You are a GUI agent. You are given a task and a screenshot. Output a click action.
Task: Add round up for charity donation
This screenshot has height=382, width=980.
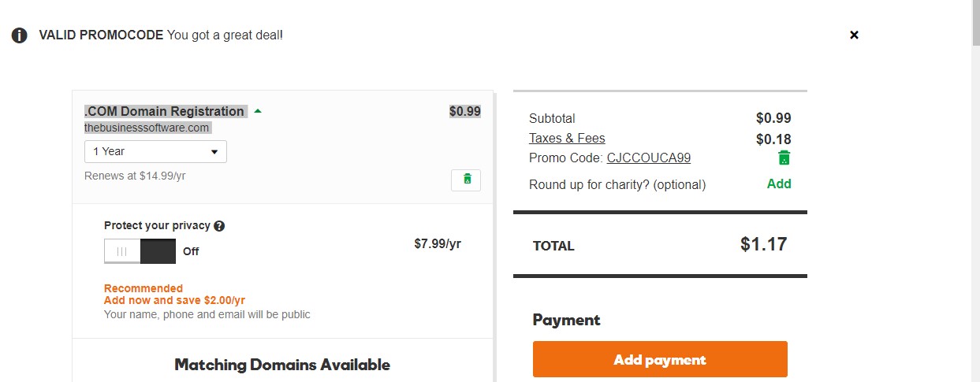(x=779, y=184)
